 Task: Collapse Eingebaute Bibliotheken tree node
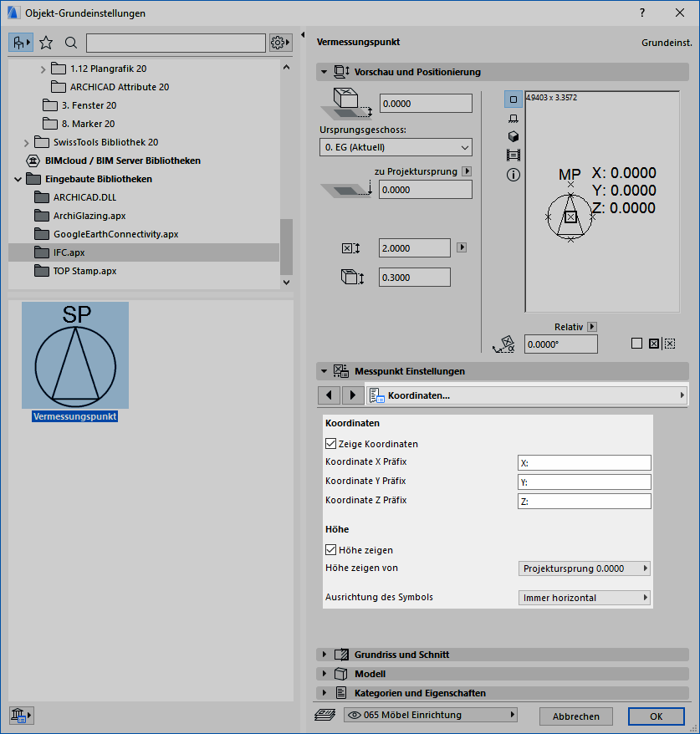(x=18, y=179)
